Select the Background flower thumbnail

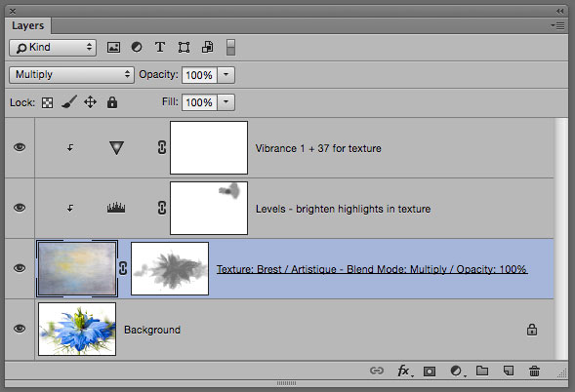coord(77,329)
